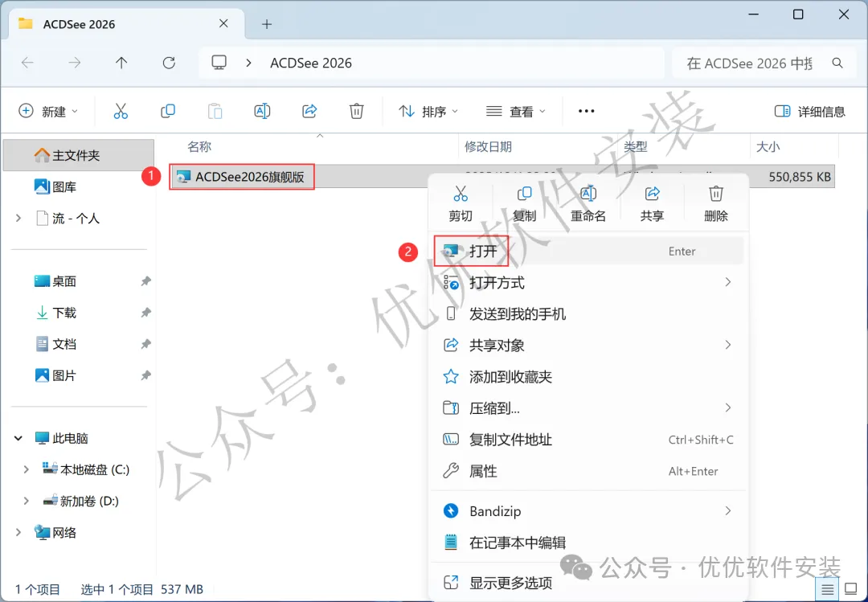Click the Rename icon in toolbar
The width and height of the screenshot is (868, 602).
pos(262,111)
